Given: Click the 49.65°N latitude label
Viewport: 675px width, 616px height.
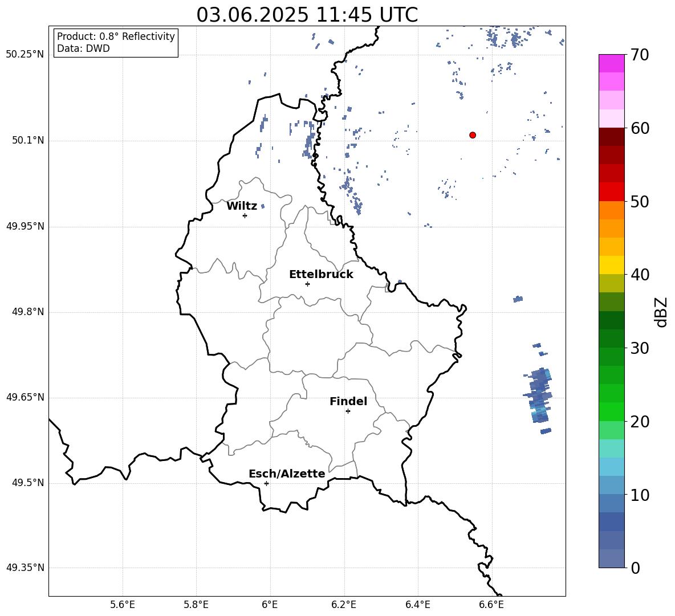Looking at the screenshot, I should coord(25,397).
